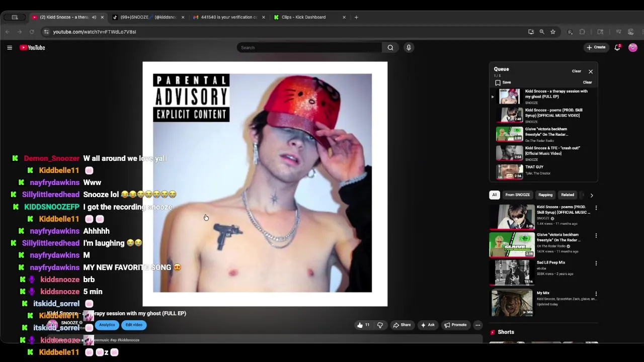The width and height of the screenshot is (644, 362).
Task: Switch to the Gmail verification code tab
Action: click(x=229, y=17)
